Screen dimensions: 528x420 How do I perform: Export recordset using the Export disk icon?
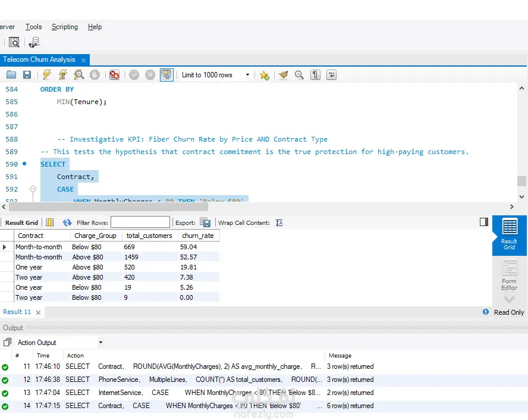(x=205, y=222)
